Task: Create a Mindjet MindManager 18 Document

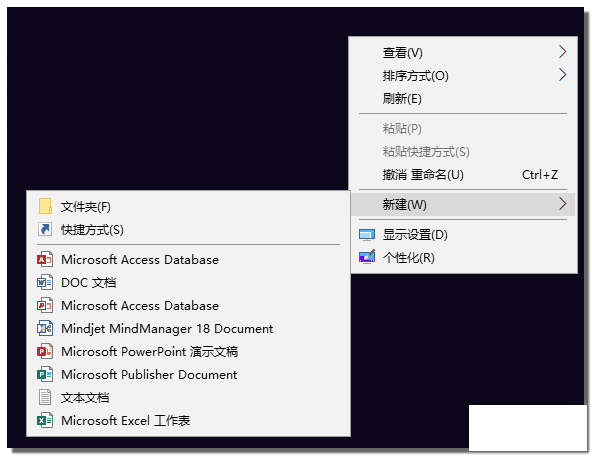Action: click(188, 328)
